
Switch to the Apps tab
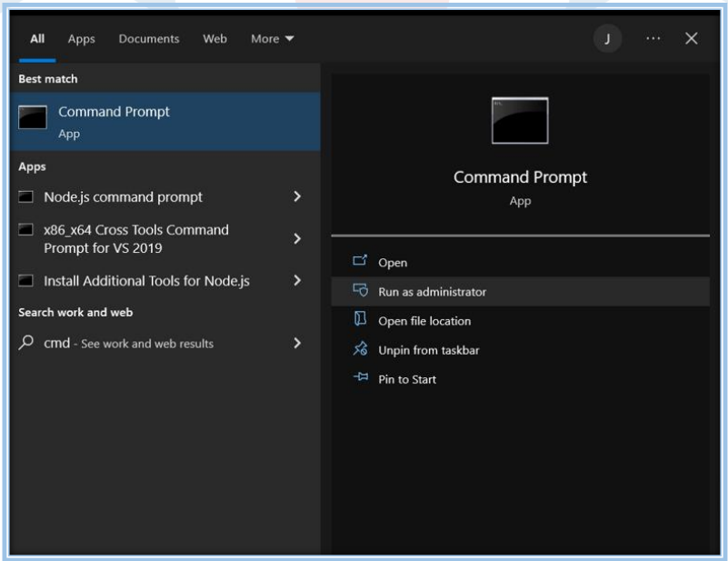81,39
